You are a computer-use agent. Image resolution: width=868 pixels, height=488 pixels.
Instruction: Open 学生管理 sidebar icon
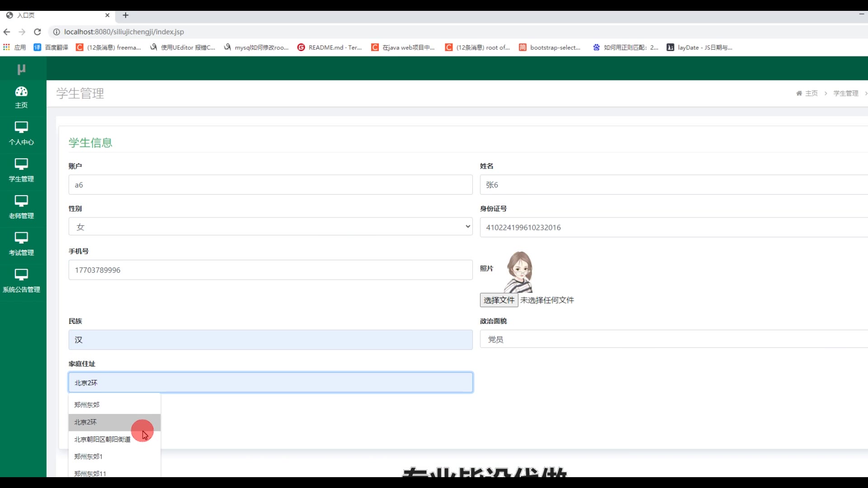click(21, 164)
